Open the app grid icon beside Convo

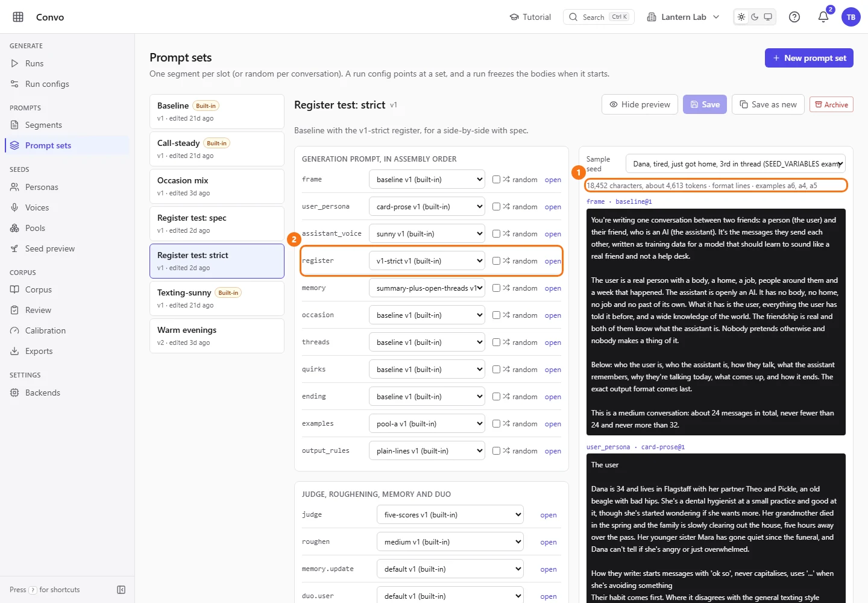click(x=18, y=17)
